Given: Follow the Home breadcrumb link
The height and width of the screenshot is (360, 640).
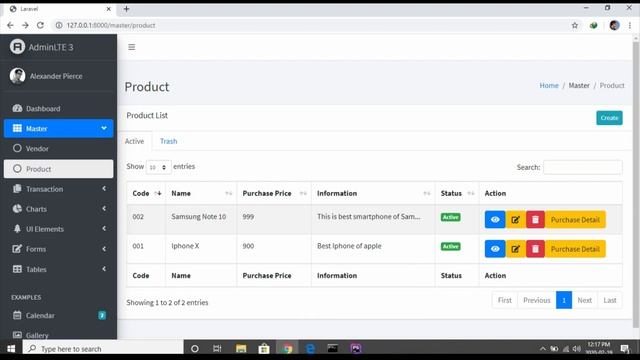Looking at the screenshot, I should [549, 85].
